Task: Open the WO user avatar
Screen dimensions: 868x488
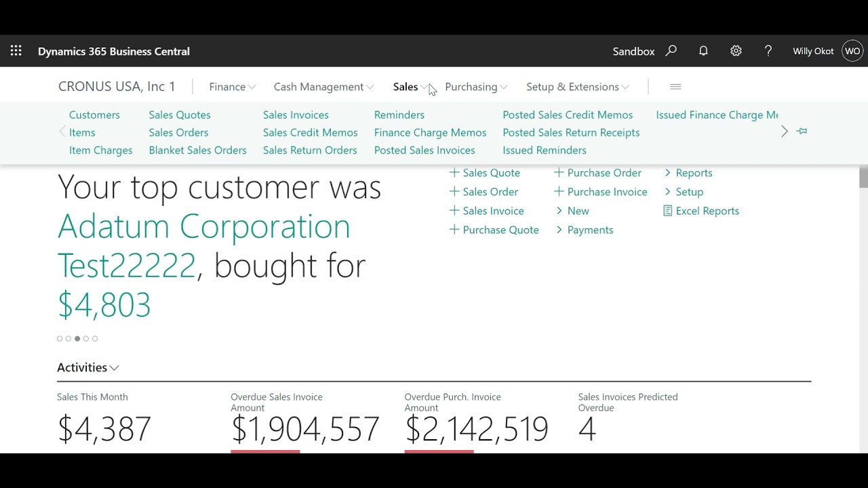Action: [x=852, y=51]
